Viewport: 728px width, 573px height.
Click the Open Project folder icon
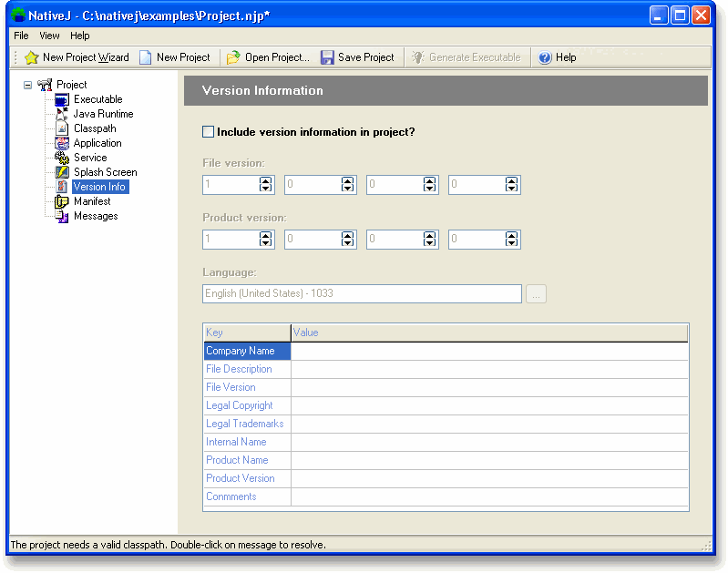point(233,57)
